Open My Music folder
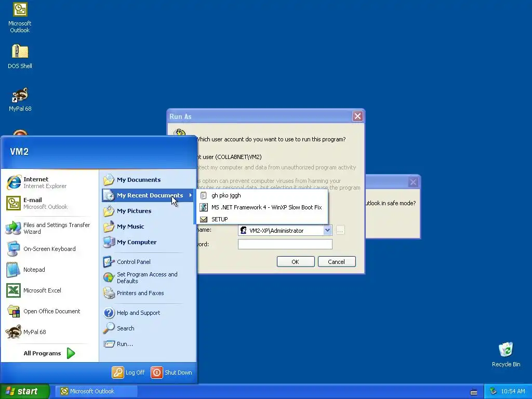532x399 pixels. pos(148,227)
